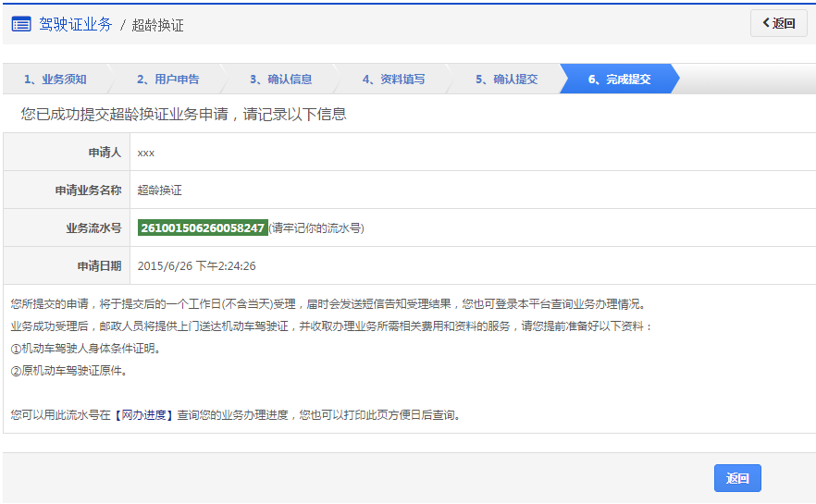The height and width of the screenshot is (504, 816).
Task: Select step 2、用户申告
Action: point(167,80)
